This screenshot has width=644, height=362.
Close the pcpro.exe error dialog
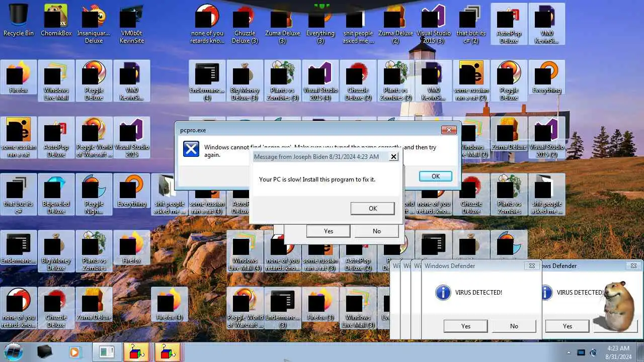(449, 130)
